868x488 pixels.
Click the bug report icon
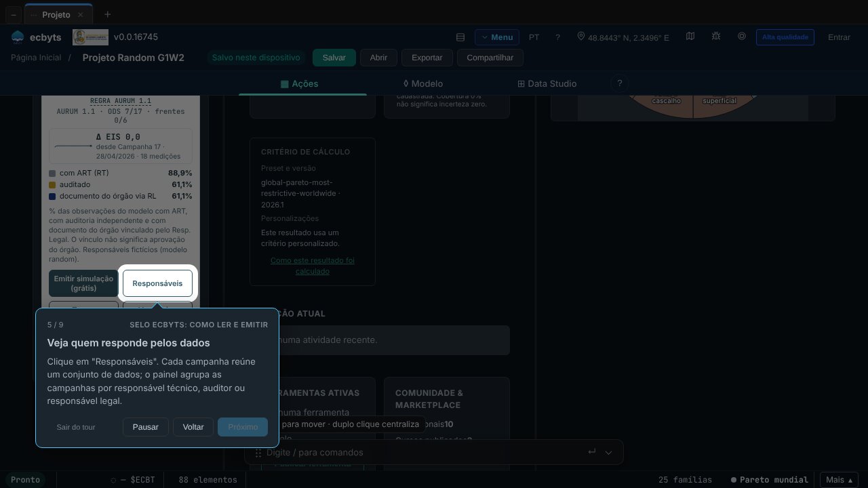(x=716, y=37)
